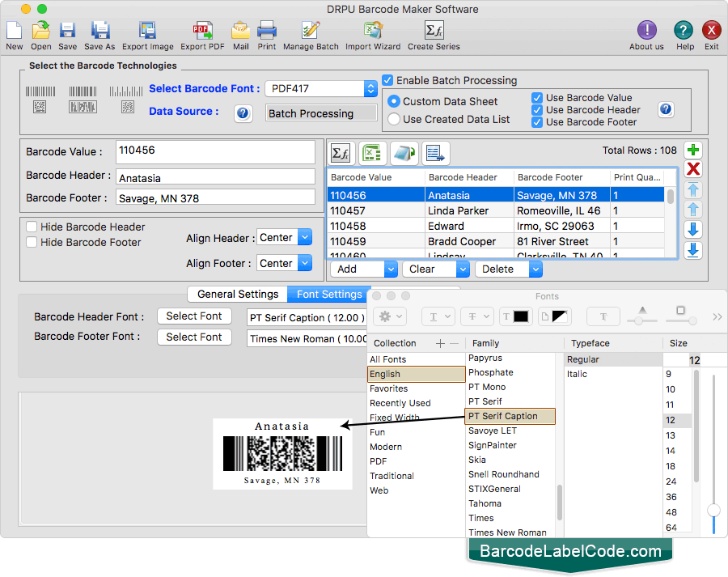Expand the Fonts toolbar overflow chevron
Image resolution: width=728 pixels, height=577 pixels.
pyautogui.click(x=717, y=317)
